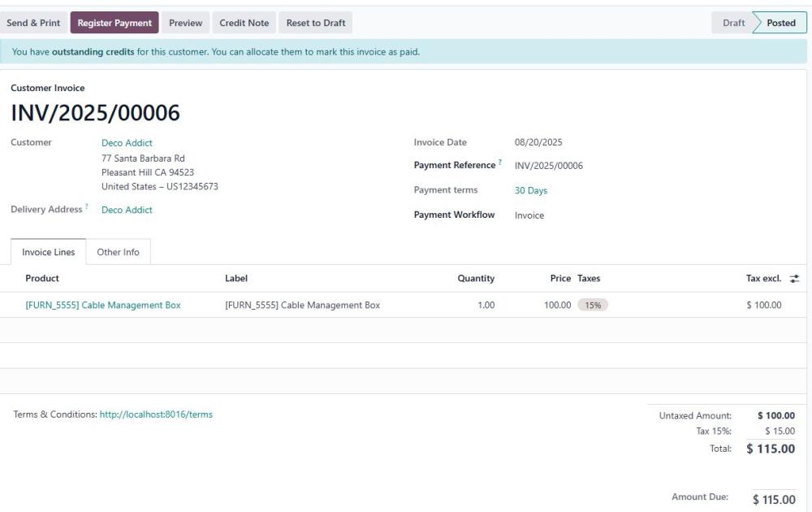Click the Customer field label
This screenshot has height=512, width=812.
click(x=31, y=142)
